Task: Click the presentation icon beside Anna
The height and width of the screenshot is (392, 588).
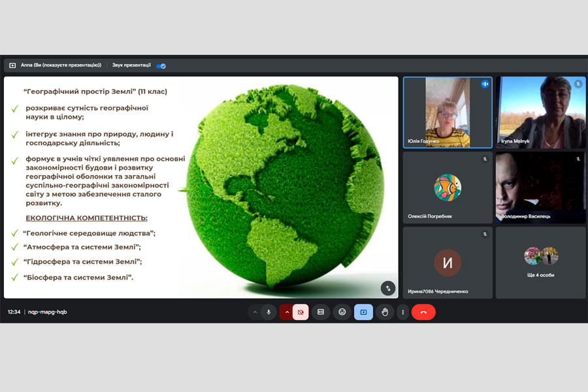Action: (x=12, y=65)
